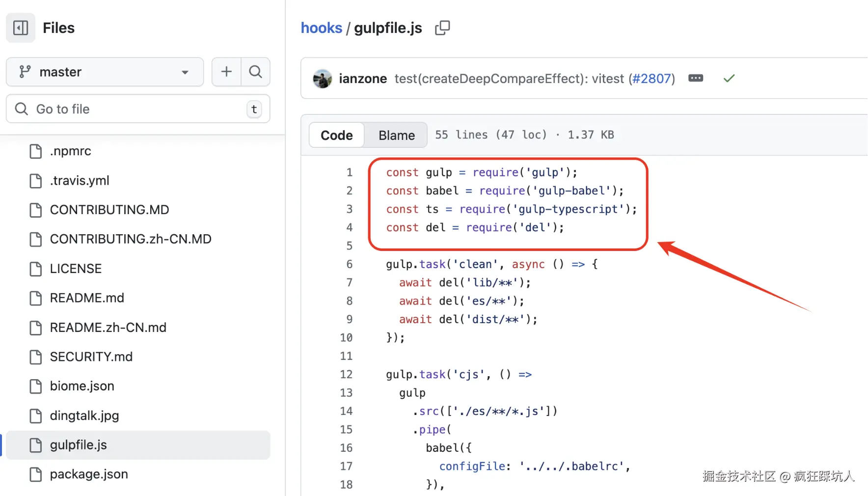Select line number 1 in the code
The height and width of the screenshot is (496, 868).
click(x=350, y=172)
